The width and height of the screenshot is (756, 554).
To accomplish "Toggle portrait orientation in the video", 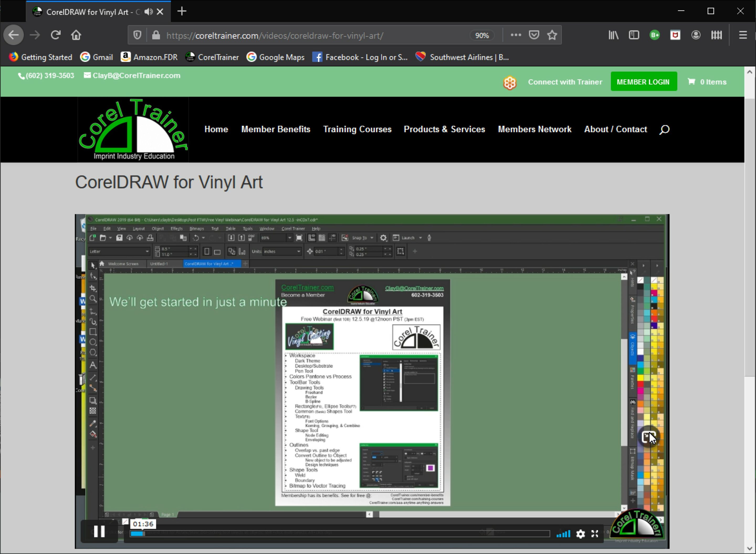I will [207, 251].
